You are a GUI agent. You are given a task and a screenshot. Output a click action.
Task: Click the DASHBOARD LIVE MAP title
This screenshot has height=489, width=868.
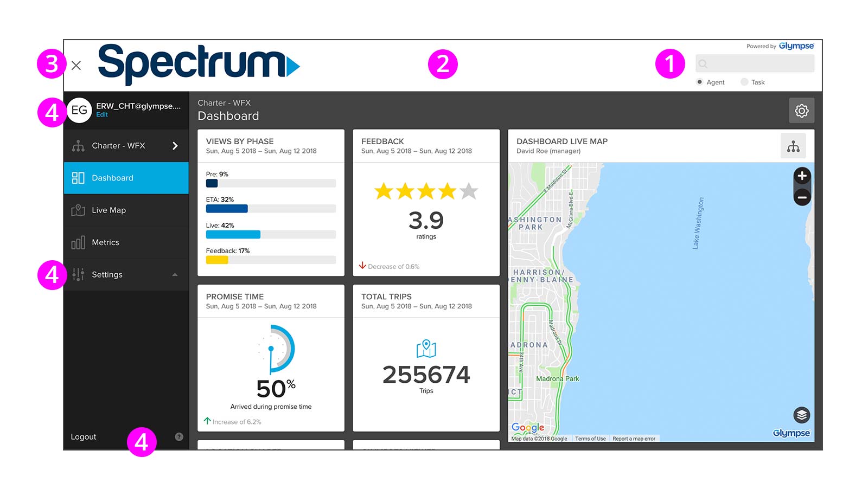click(x=562, y=141)
